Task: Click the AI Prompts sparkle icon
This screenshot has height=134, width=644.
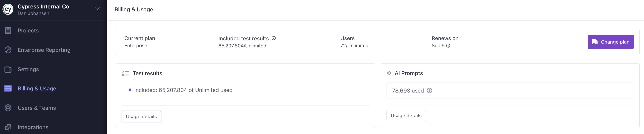Action: tap(389, 73)
